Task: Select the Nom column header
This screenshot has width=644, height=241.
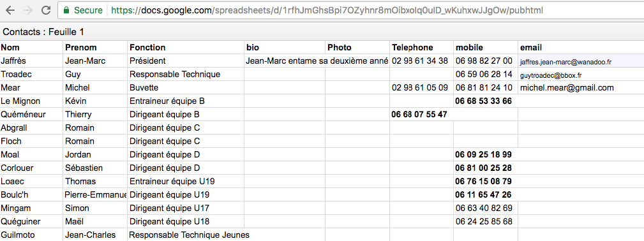Action: (32, 48)
